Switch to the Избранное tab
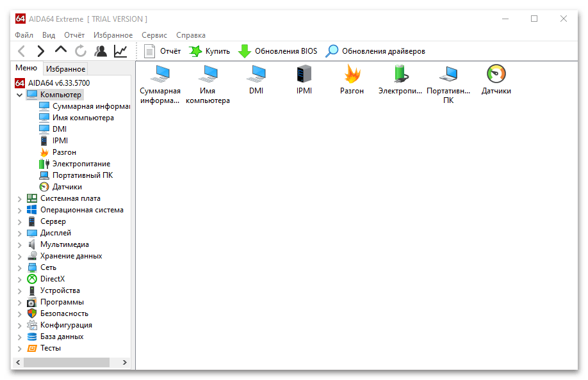This screenshot has height=380, width=588. [65, 69]
